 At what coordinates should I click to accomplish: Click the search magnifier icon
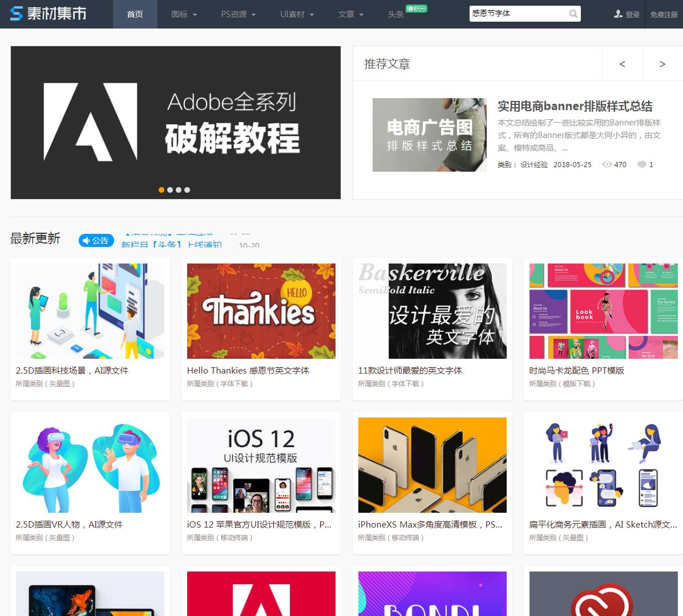[573, 14]
